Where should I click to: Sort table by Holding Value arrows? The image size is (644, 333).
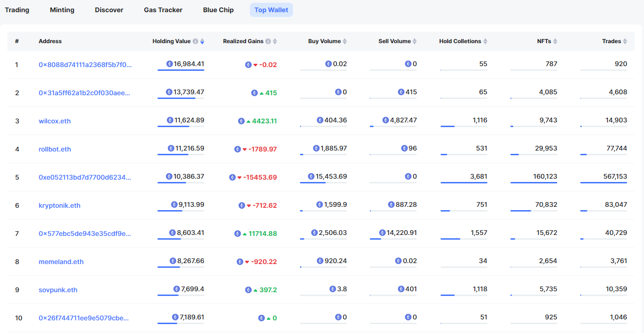pyautogui.click(x=202, y=41)
